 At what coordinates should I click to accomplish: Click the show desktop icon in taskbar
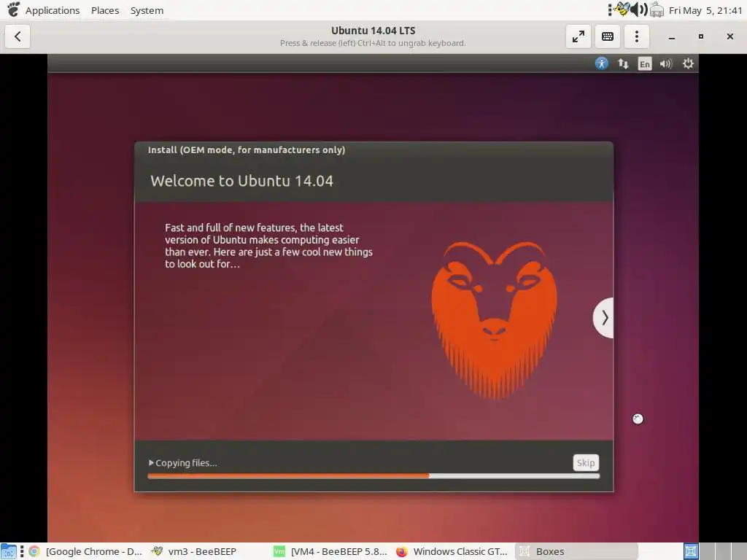9,551
